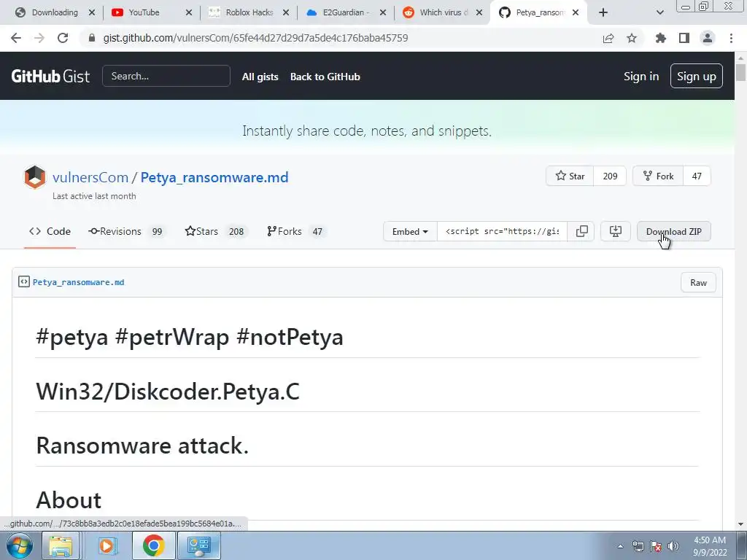Click the vertical page scrollbar thumb

pos(740,73)
